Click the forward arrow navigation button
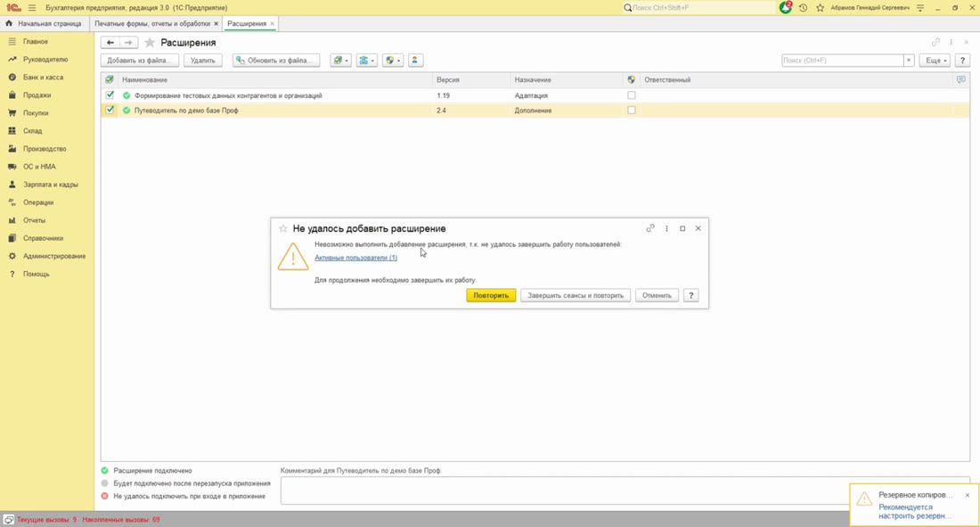The width and height of the screenshot is (980, 527). pyautogui.click(x=128, y=43)
